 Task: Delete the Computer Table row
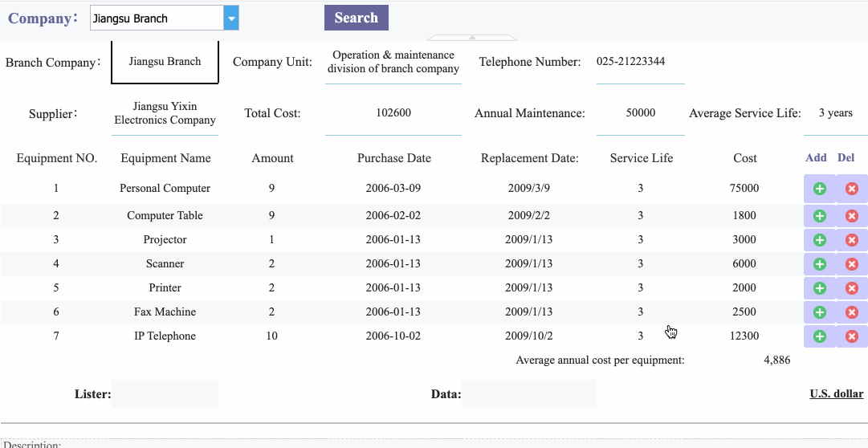click(x=851, y=216)
